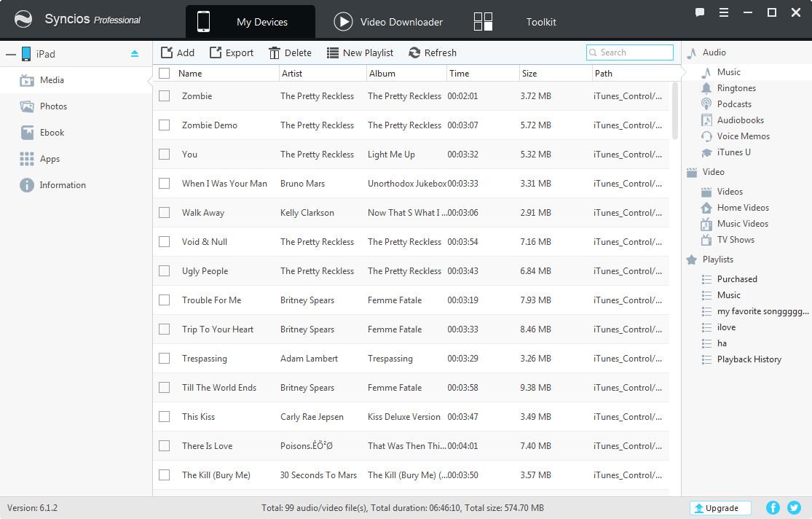Open the Twitter icon link
The image size is (812, 519).
794,507
